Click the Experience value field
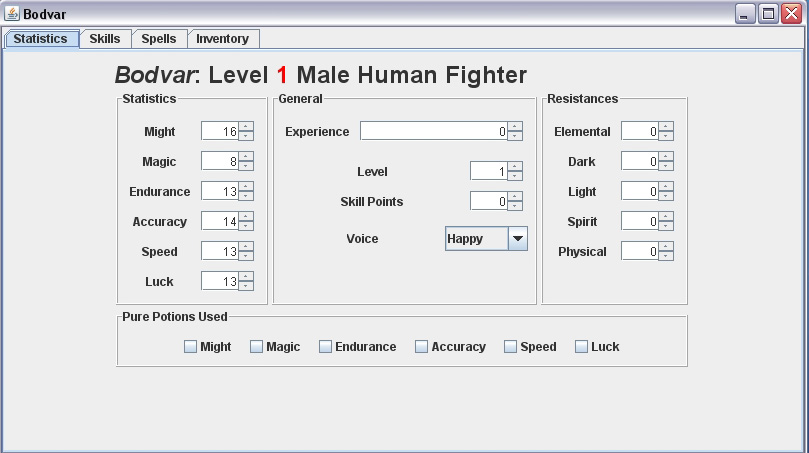The width and height of the screenshot is (809, 453). coord(434,131)
